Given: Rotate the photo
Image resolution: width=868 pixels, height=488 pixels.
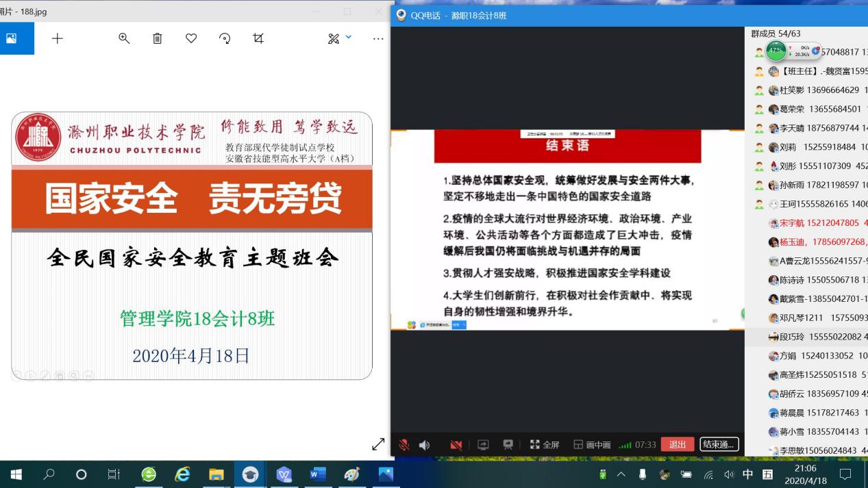Looking at the screenshot, I should pos(225,39).
